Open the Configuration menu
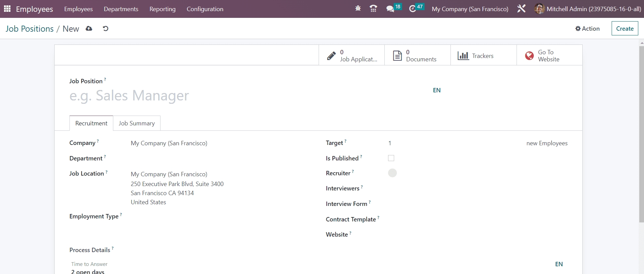This screenshot has width=644, height=274. [x=205, y=9]
